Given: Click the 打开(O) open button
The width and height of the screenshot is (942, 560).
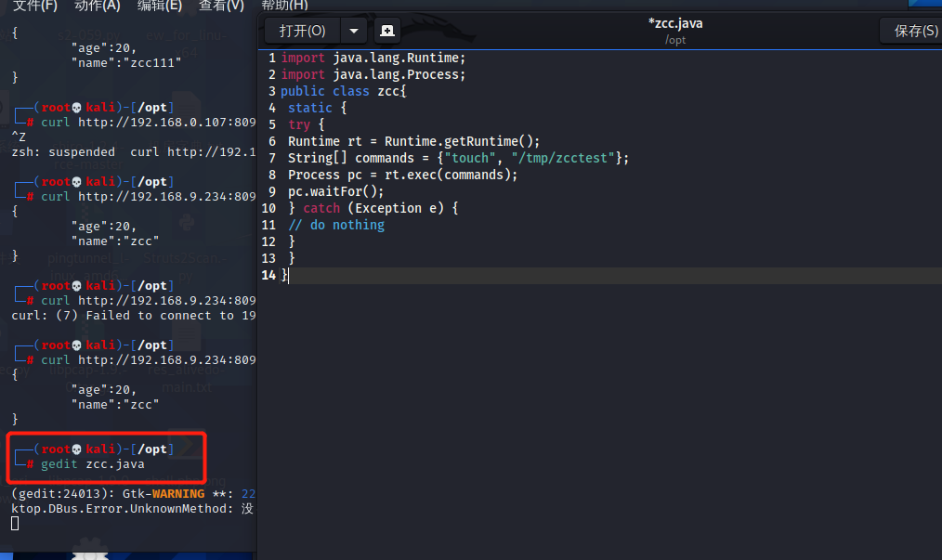Looking at the screenshot, I should point(302,31).
